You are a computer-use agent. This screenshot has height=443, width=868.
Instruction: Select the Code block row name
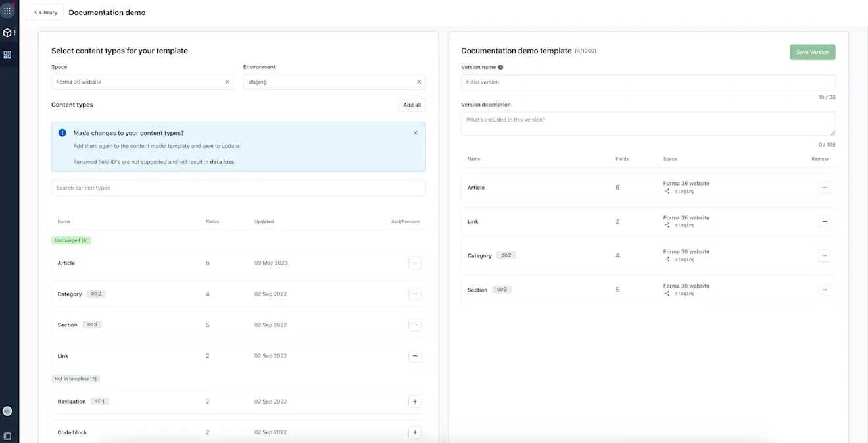pyautogui.click(x=72, y=432)
